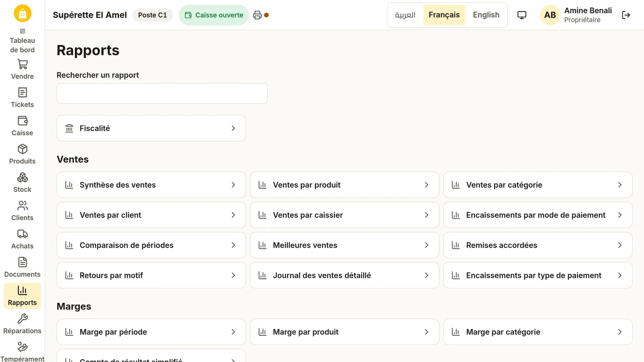644x362 pixels.
Task: Open Synthèse des ventes report
Action: pyautogui.click(x=151, y=185)
